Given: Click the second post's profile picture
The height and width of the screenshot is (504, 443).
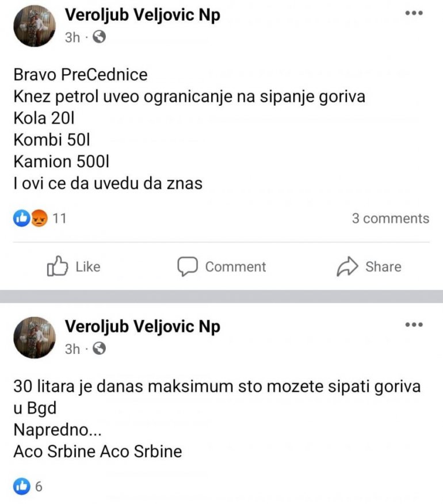Looking at the screenshot, I should click(x=35, y=337).
